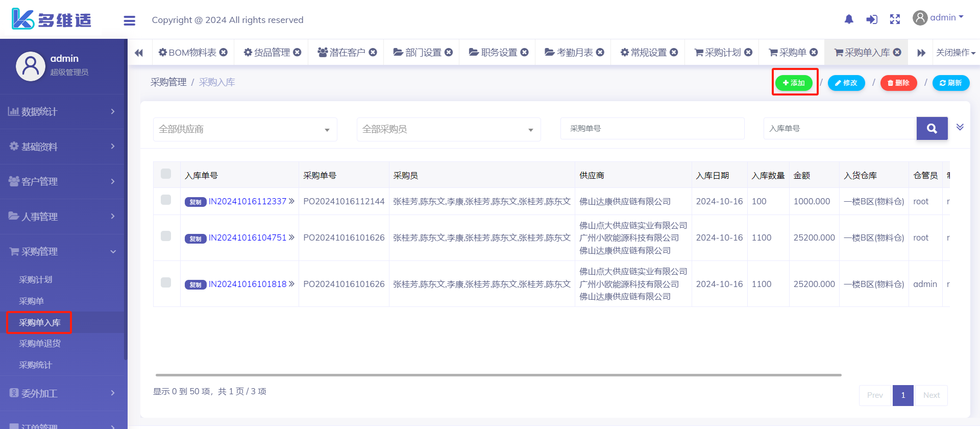Toggle sidebar with hamburger menu icon
This screenshot has height=429, width=980.
pyautogui.click(x=130, y=20)
